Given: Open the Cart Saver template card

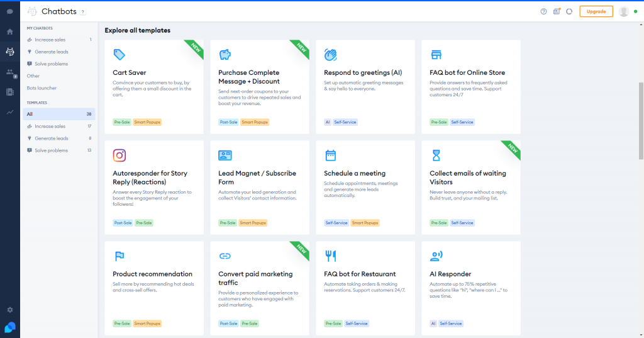Looking at the screenshot, I should click(x=154, y=87).
